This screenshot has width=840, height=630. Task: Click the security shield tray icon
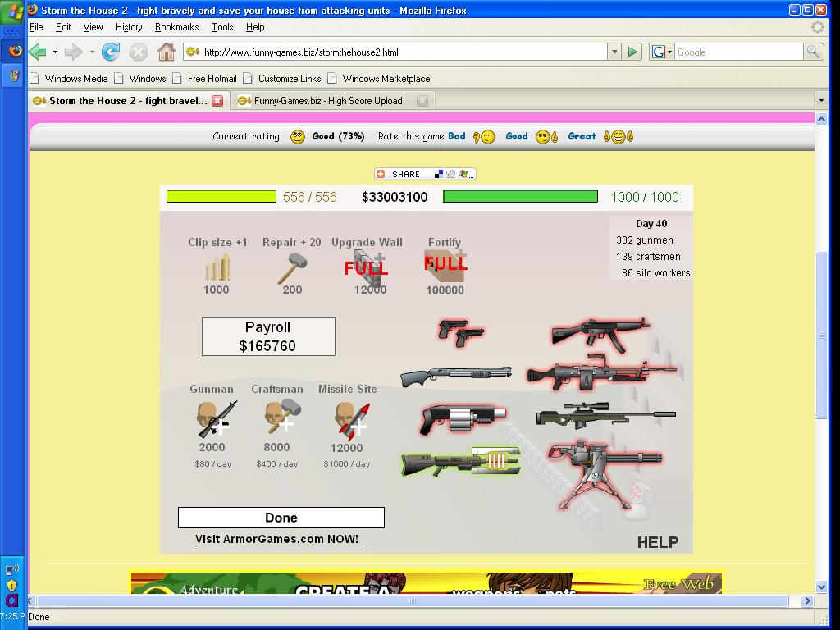11,585
